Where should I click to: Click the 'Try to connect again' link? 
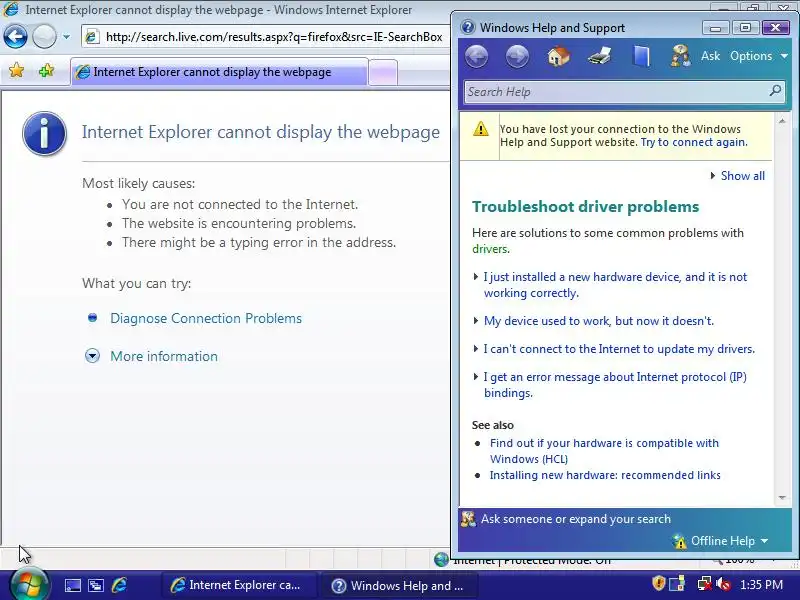(x=693, y=142)
